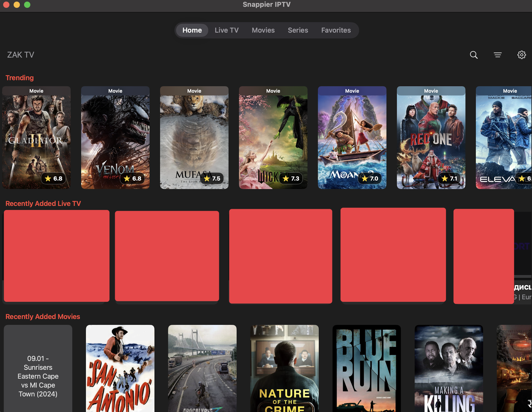
Task: Open the search magnifier icon
Action: click(x=473, y=55)
